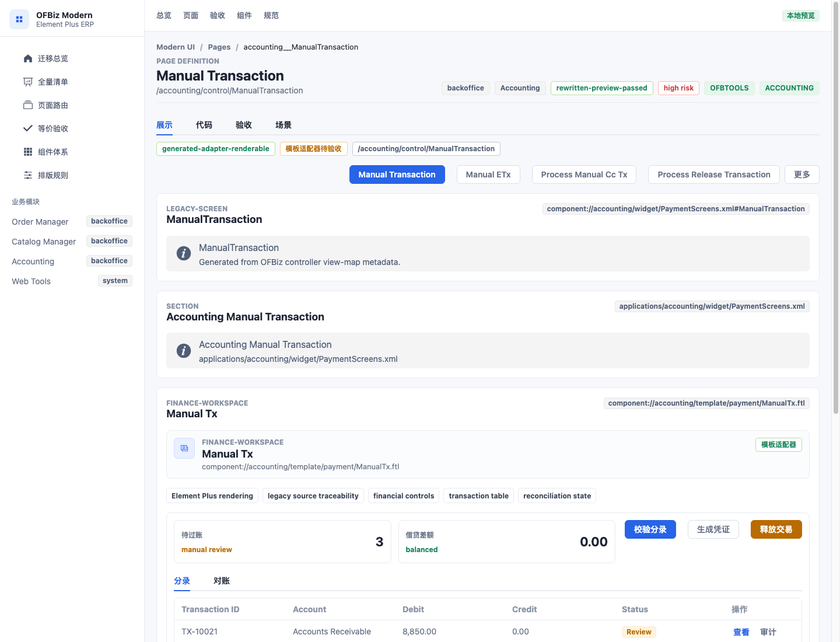The height and width of the screenshot is (642, 840).
Task: Open the 总览 top navigation item
Action: 164,16
